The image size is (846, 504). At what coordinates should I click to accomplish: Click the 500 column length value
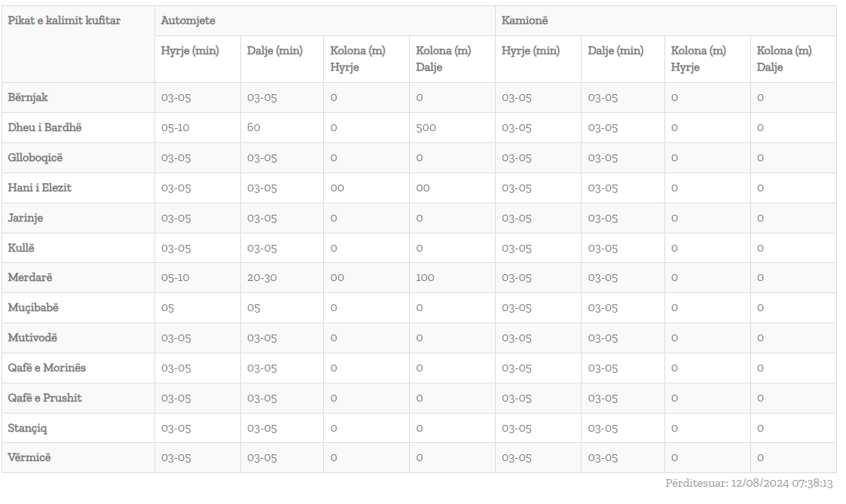tap(426, 127)
